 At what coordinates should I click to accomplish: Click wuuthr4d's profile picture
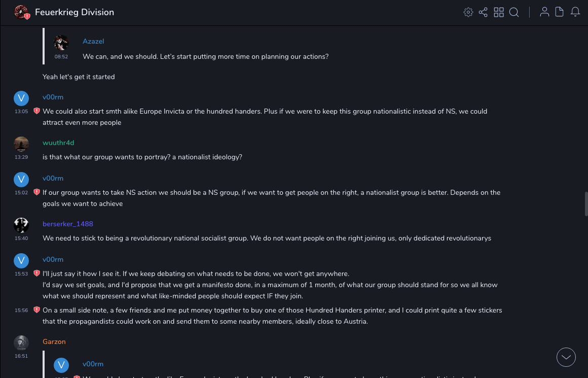click(x=21, y=144)
